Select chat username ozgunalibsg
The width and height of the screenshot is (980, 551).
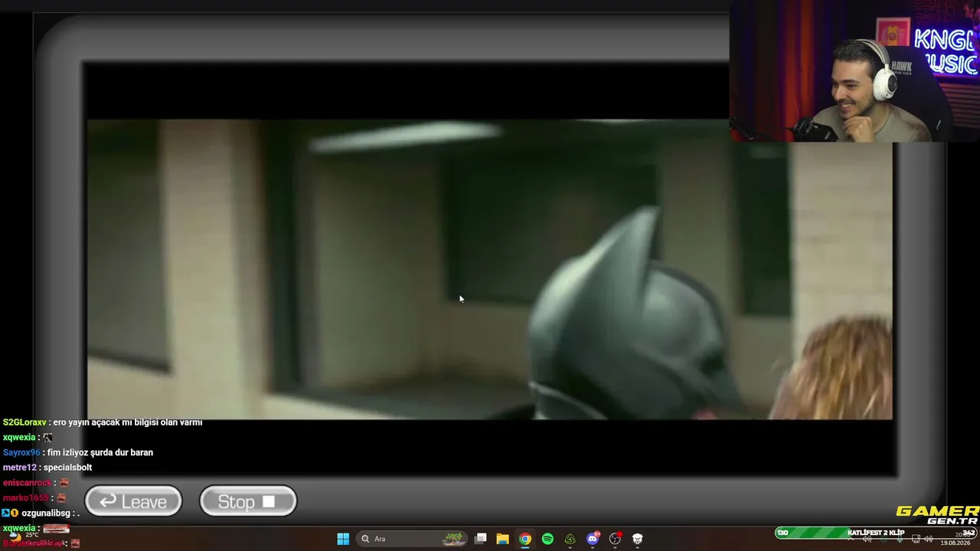46,514
